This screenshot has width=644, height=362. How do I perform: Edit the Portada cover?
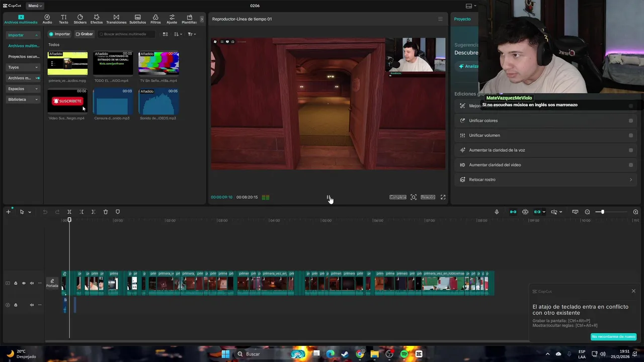point(52,283)
